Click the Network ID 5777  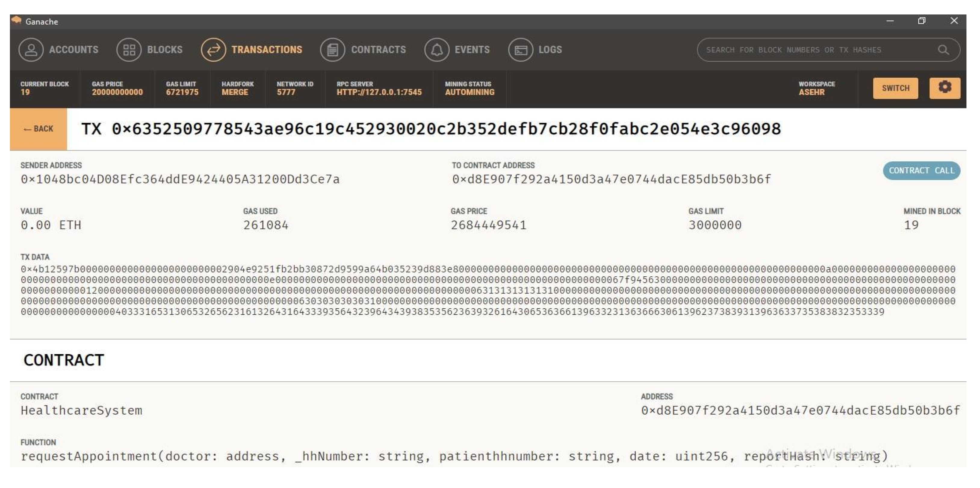click(295, 88)
